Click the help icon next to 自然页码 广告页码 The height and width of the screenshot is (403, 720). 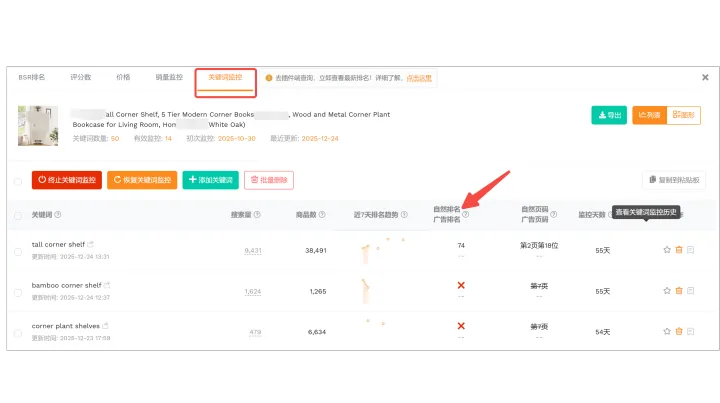pyautogui.click(x=554, y=214)
